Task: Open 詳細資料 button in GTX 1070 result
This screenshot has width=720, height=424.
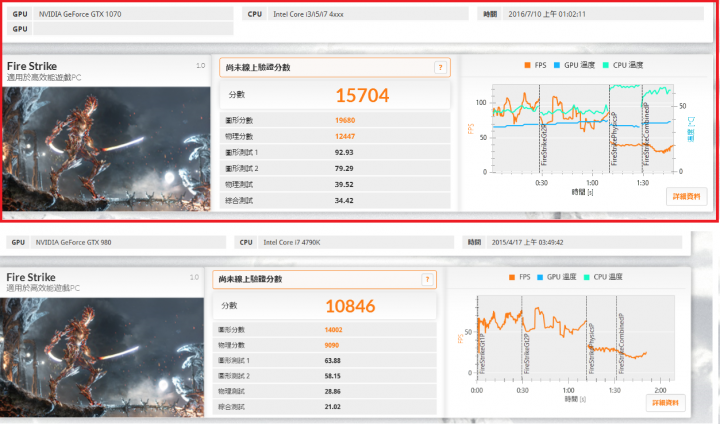Action: coord(686,197)
